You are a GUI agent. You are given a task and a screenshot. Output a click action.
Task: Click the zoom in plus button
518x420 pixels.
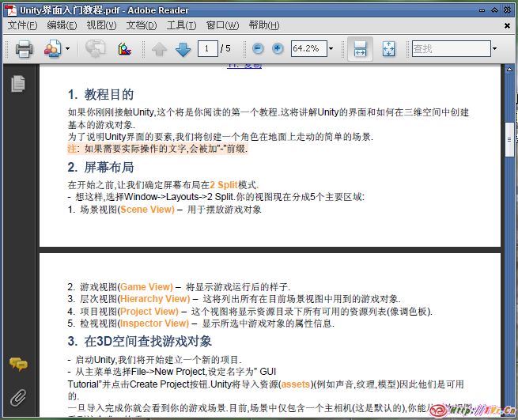pyautogui.click(x=278, y=49)
